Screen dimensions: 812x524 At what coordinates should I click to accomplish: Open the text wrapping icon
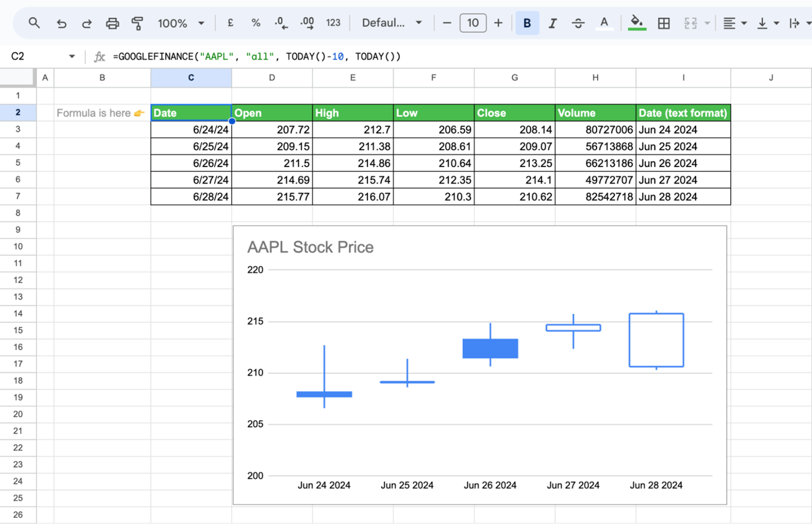[x=794, y=23]
